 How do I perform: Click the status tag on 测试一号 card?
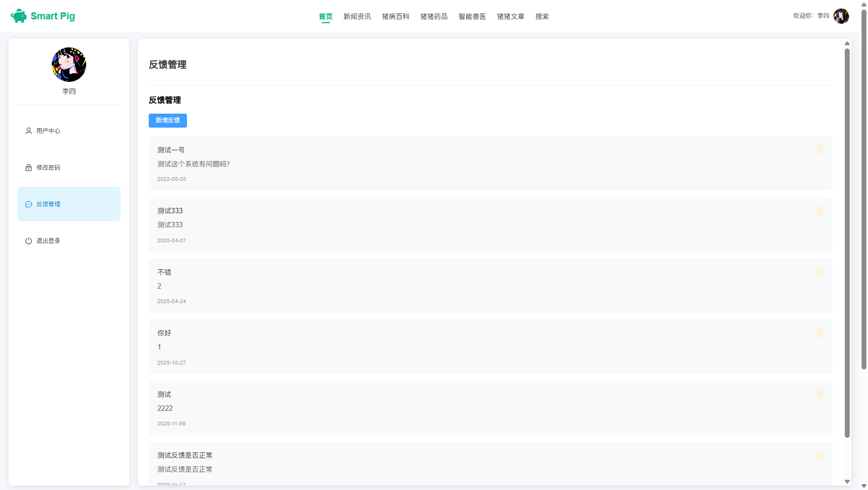[x=820, y=150]
